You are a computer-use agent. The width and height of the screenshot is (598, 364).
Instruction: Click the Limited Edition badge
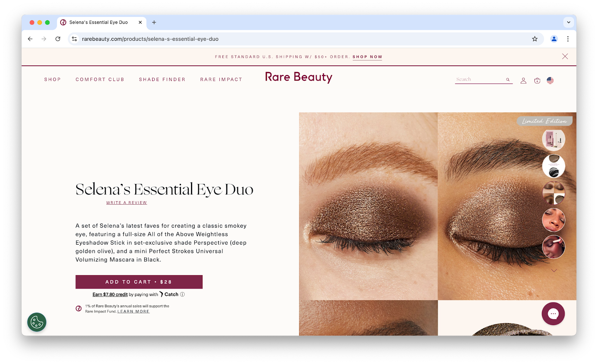[x=545, y=121]
